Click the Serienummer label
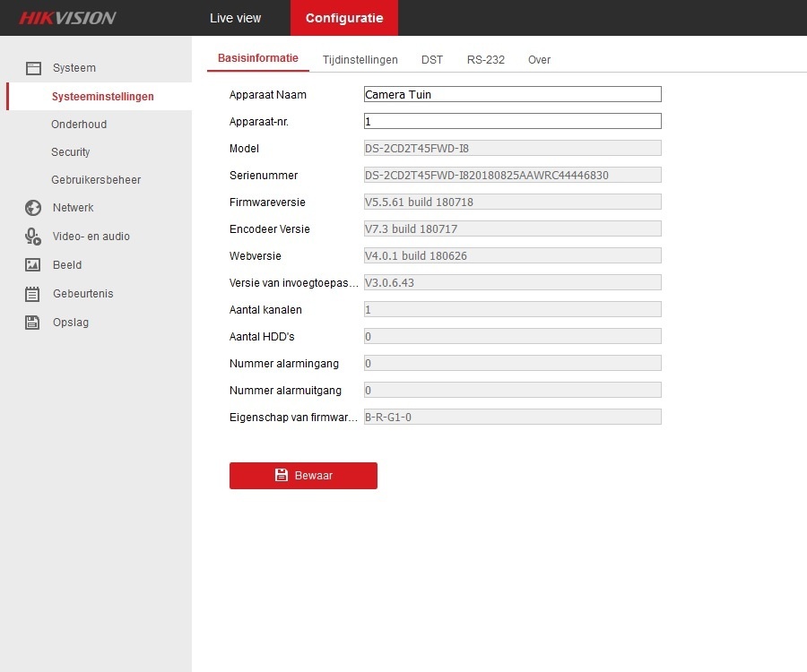 (x=264, y=176)
